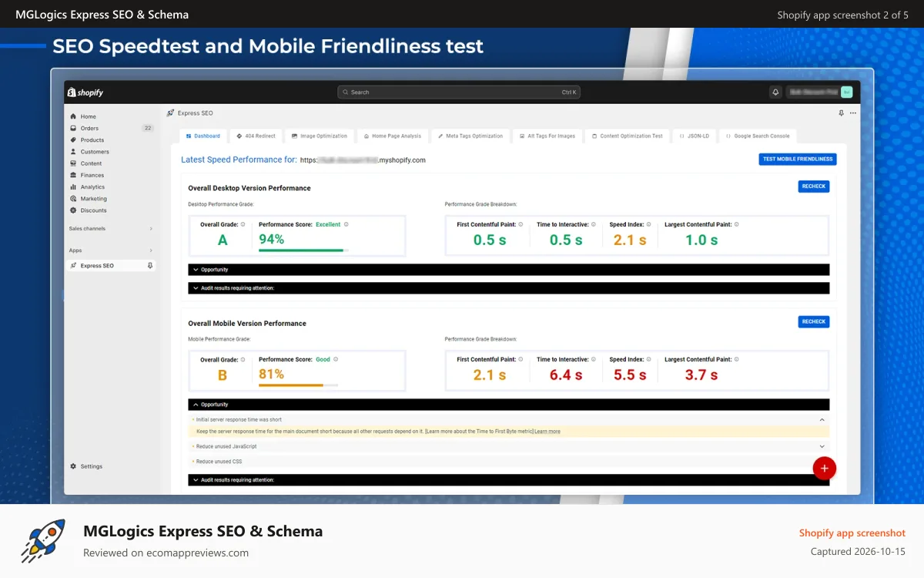Click the mobile 81% score progress bar
924x578 pixels.
(299, 385)
